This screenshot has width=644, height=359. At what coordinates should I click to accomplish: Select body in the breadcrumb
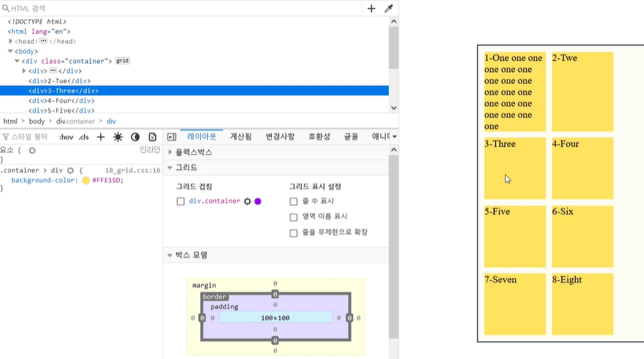point(37,121)
